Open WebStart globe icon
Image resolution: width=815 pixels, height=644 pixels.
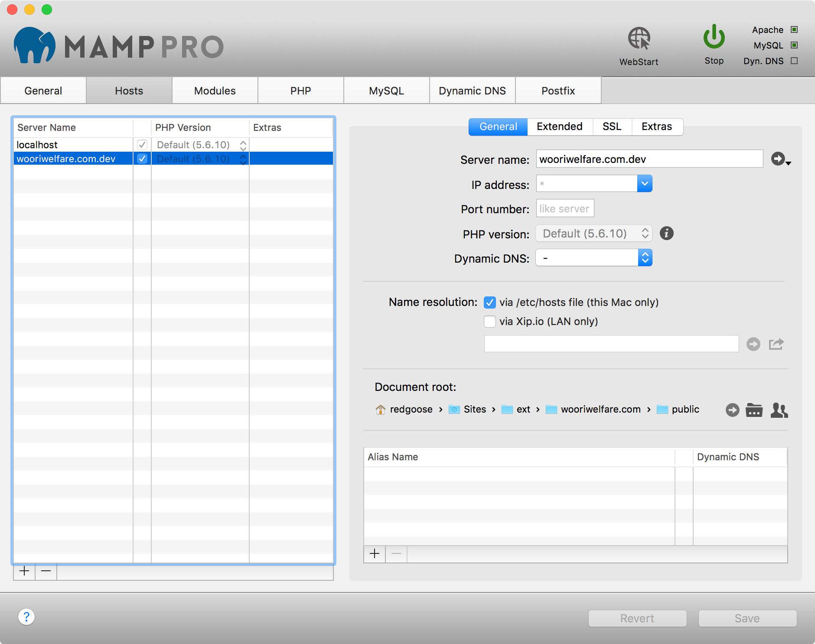coord(639,39)
